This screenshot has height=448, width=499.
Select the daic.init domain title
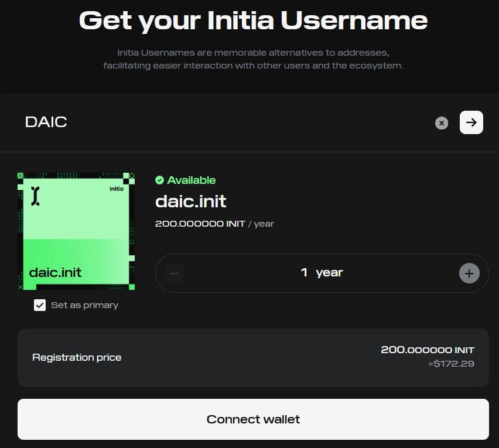tap(190, 201)
